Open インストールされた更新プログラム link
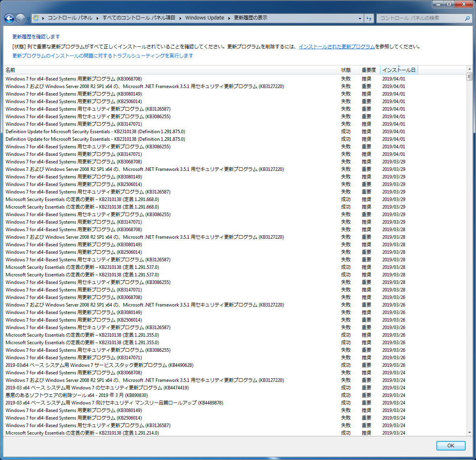 (x=337, y=46)
